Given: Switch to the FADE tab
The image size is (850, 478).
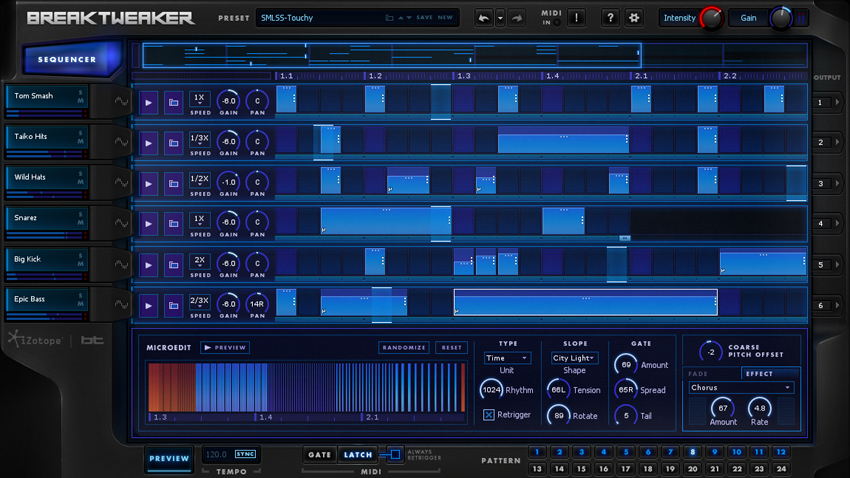Looking at the screenshot, I should click(698, 373).
